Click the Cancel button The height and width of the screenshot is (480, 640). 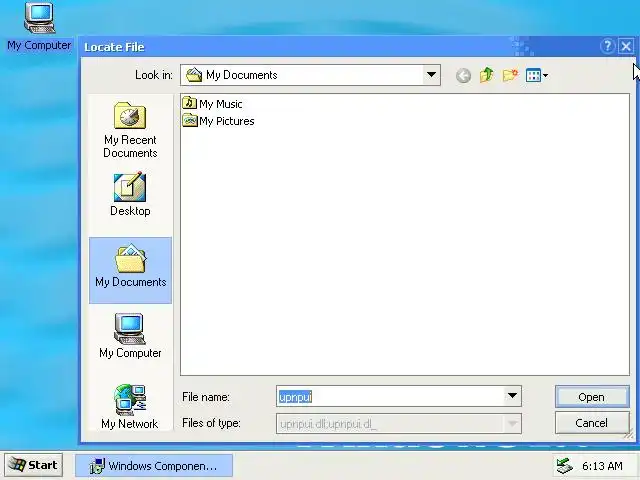pyautogui.click(x=592, y=423)
